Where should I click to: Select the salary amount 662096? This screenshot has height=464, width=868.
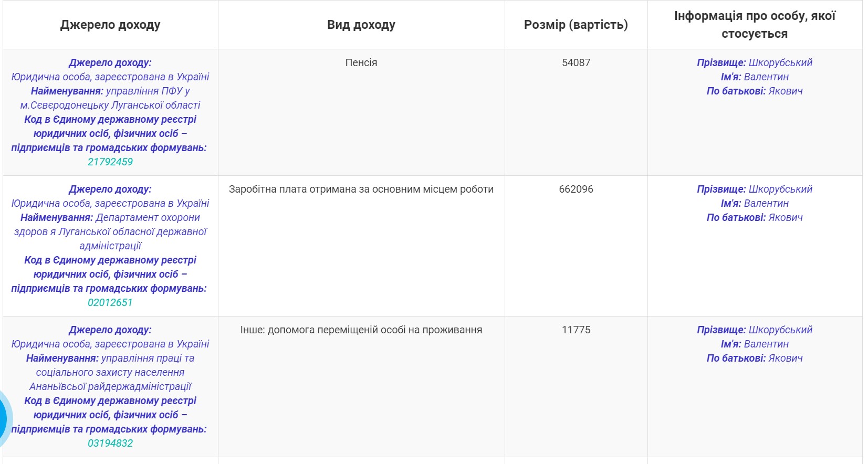coord(576,189)
